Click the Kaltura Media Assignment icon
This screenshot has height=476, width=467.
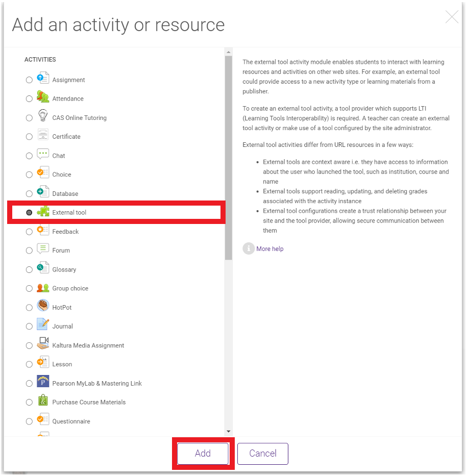(43, 343)
